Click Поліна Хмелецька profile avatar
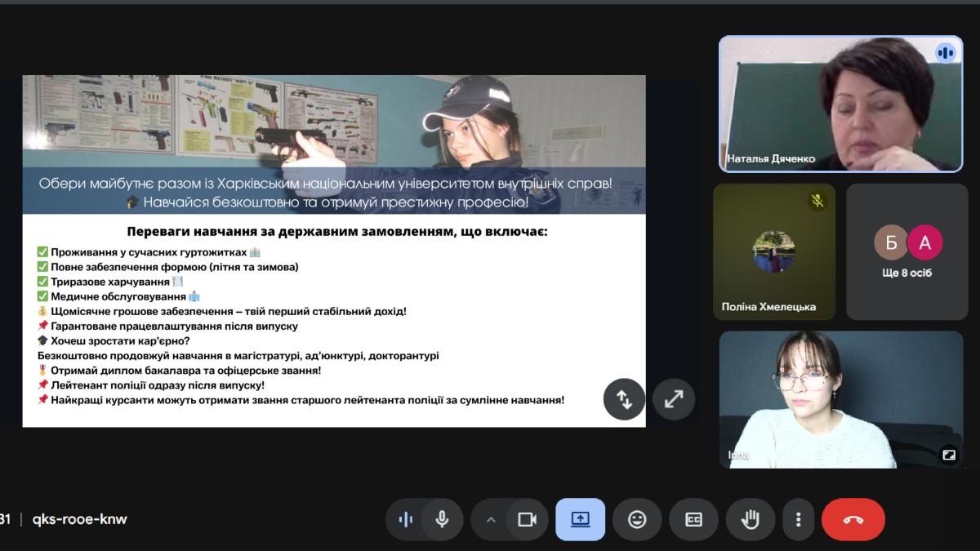 [x=774, y=251]
